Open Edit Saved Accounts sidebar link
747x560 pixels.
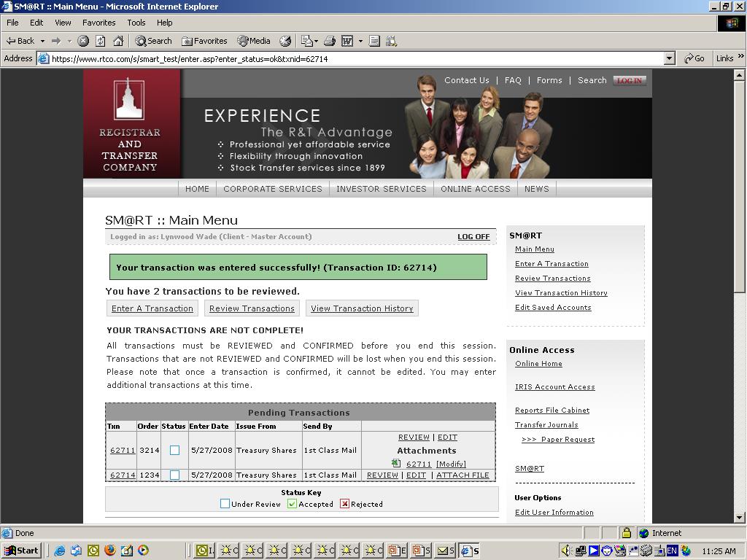553,307
